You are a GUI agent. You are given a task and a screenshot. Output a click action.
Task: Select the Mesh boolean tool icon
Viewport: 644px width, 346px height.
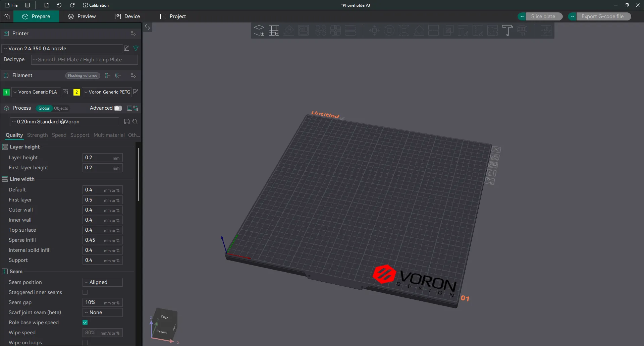pyautogui.click(x=448, y=31)
